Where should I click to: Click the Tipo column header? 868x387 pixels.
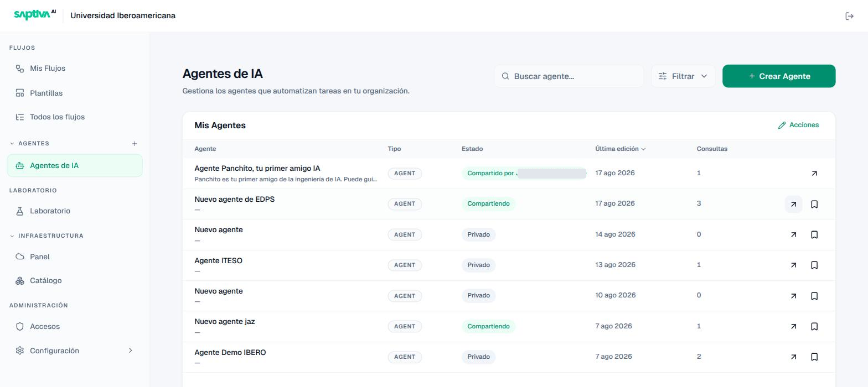[x=394, y=149]
